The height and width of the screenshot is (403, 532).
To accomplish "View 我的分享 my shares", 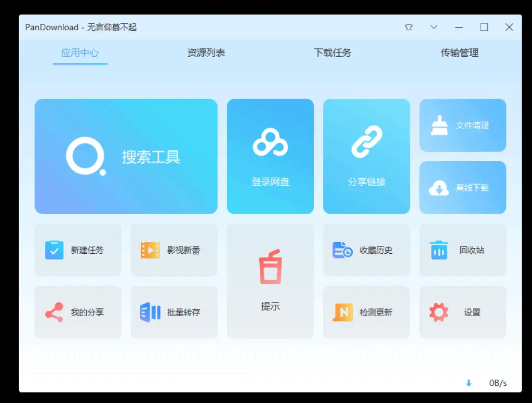I will coord(78,313).
